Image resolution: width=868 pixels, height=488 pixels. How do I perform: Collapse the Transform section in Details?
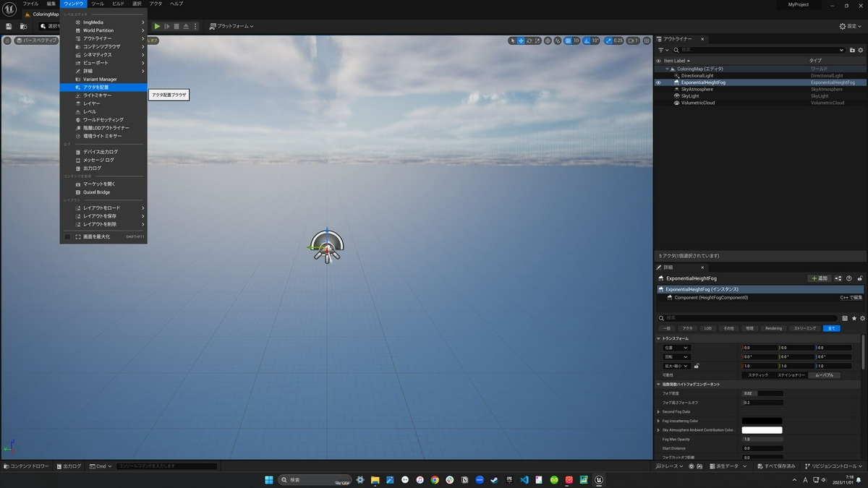(659, 338)
